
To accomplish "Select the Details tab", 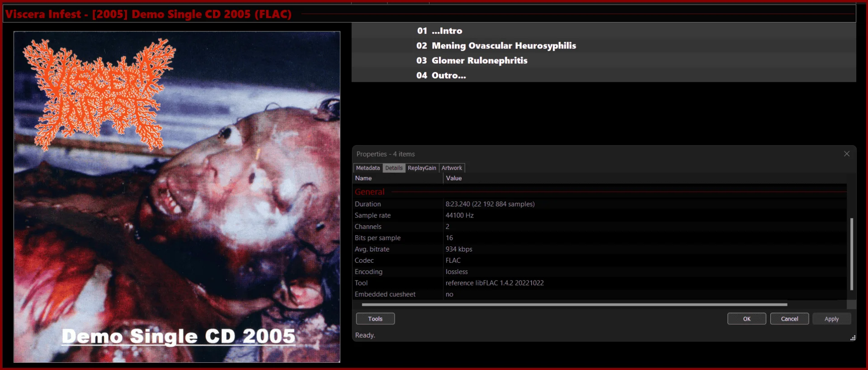I will point(394,168).
